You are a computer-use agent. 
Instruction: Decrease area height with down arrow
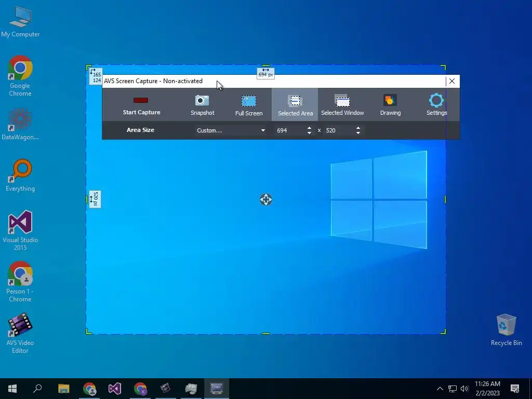pos(358,132)
